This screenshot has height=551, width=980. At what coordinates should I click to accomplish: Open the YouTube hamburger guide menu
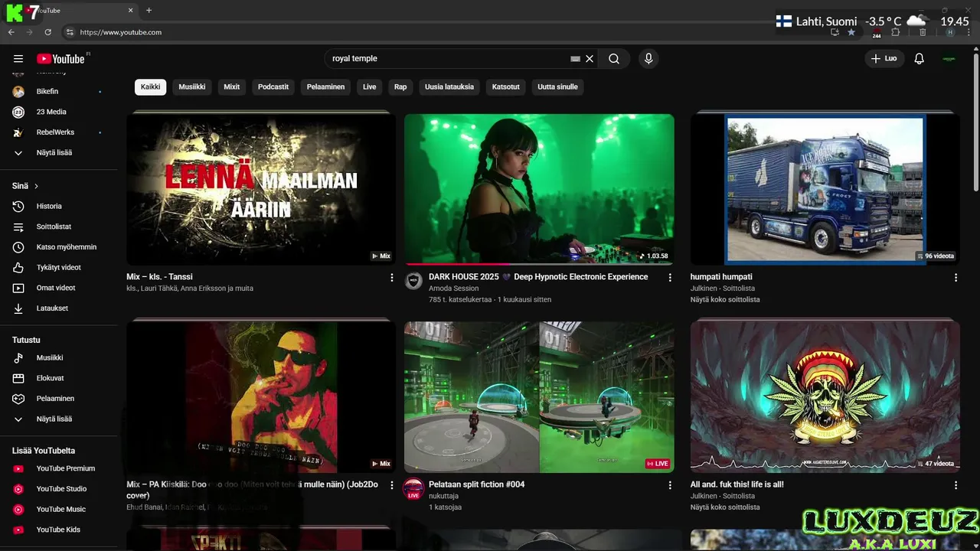(x=18, y=59)
